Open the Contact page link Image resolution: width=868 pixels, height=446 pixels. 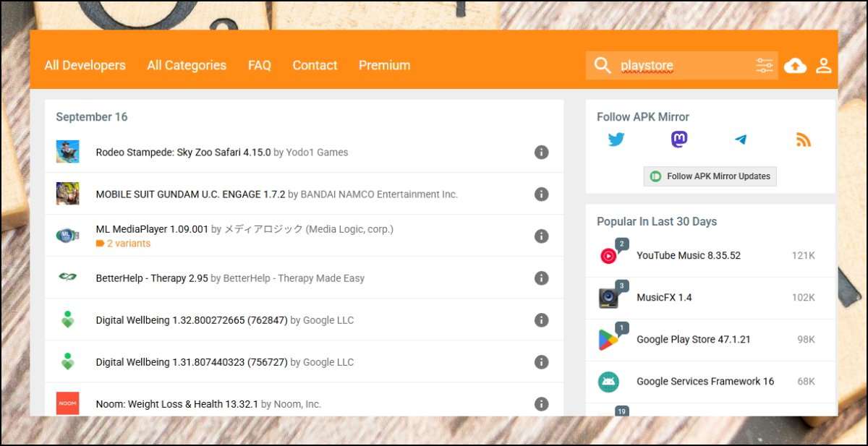click(x=315, y=65)
